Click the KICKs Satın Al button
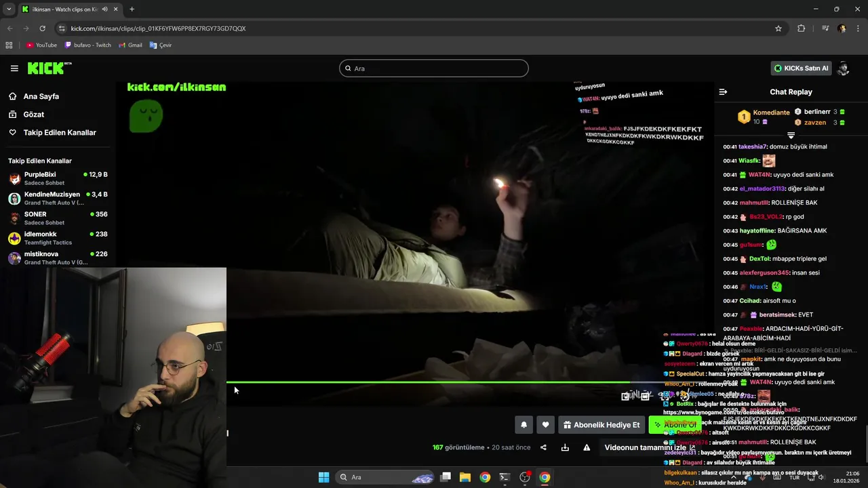The image size is (868, 488). coord(801,68)
